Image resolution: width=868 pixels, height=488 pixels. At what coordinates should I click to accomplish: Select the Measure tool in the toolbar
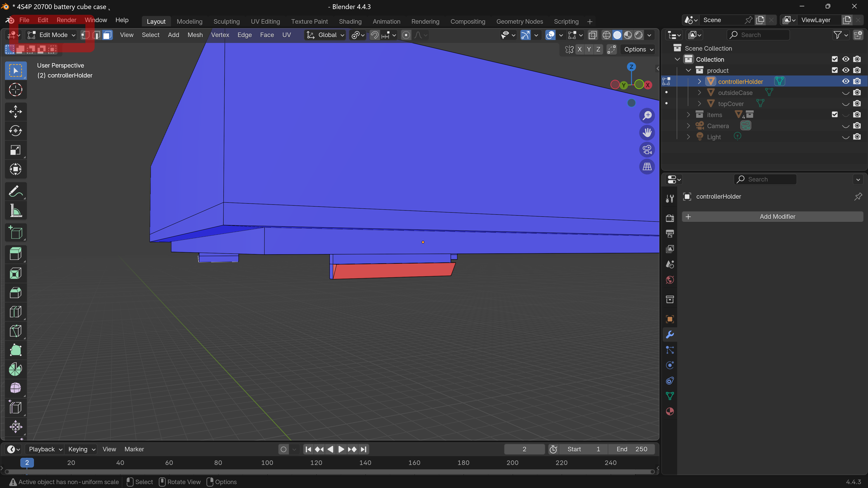[x=16, y=210]
